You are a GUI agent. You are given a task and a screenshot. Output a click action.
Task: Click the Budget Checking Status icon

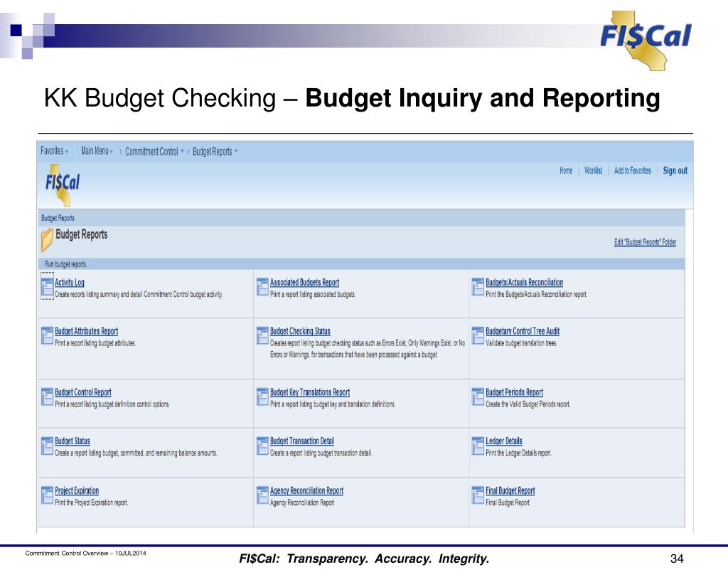(x=262, y=336)
